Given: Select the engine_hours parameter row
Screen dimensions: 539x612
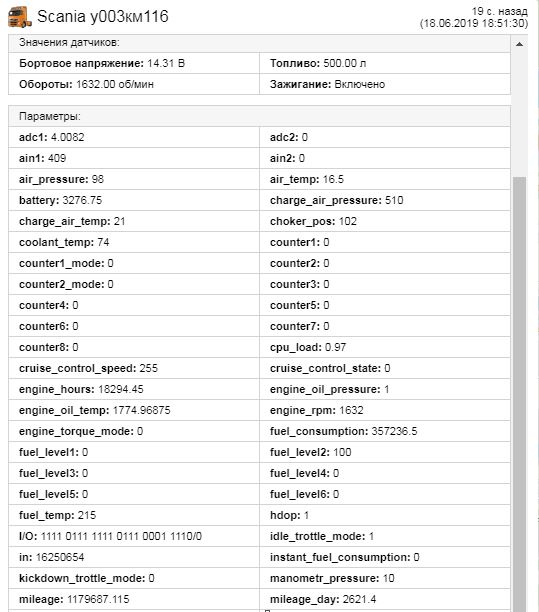Looking at the screenshot, I should pos(134,389).
